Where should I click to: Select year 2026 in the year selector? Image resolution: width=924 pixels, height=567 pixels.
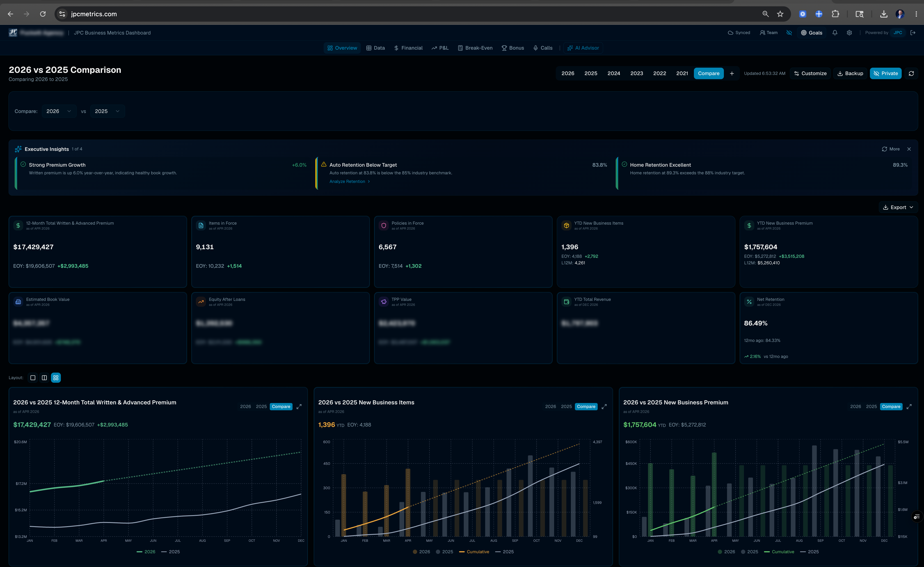568,74
